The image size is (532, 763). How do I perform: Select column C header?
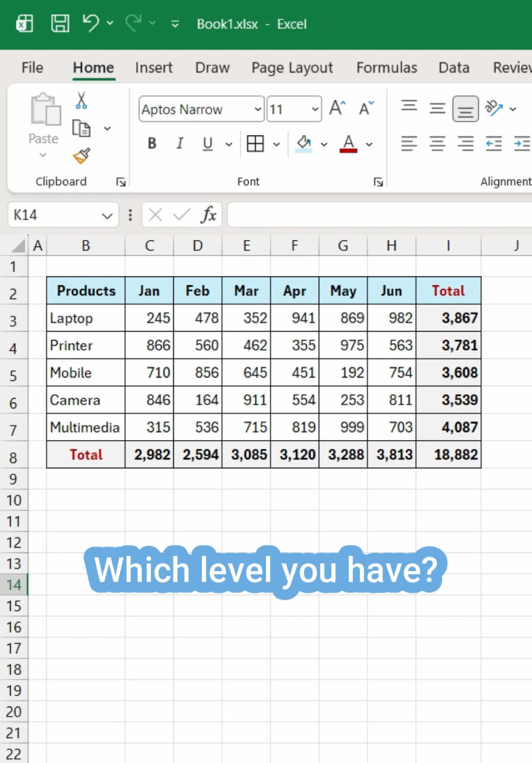(149, 245)
